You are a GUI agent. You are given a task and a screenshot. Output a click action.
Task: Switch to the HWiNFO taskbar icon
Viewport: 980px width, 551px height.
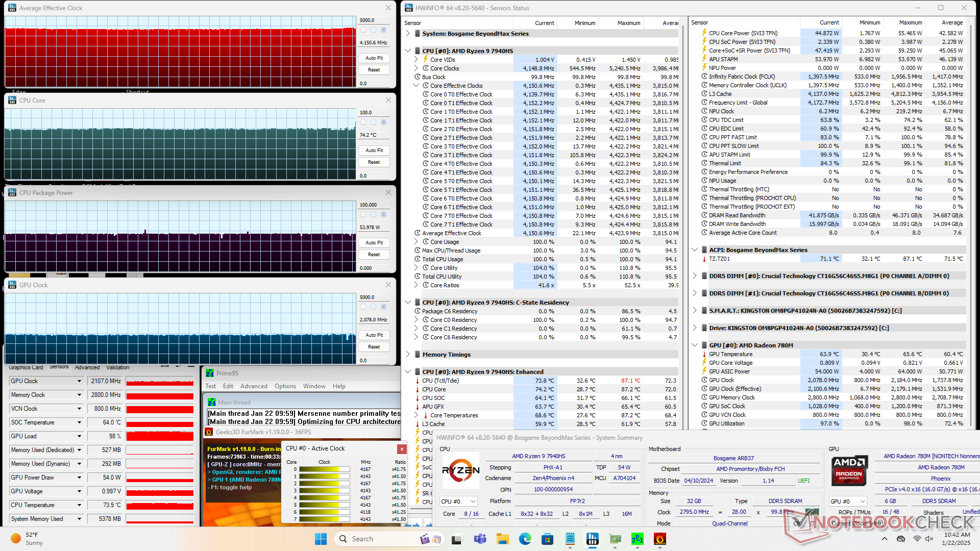[x=593, y=539]
